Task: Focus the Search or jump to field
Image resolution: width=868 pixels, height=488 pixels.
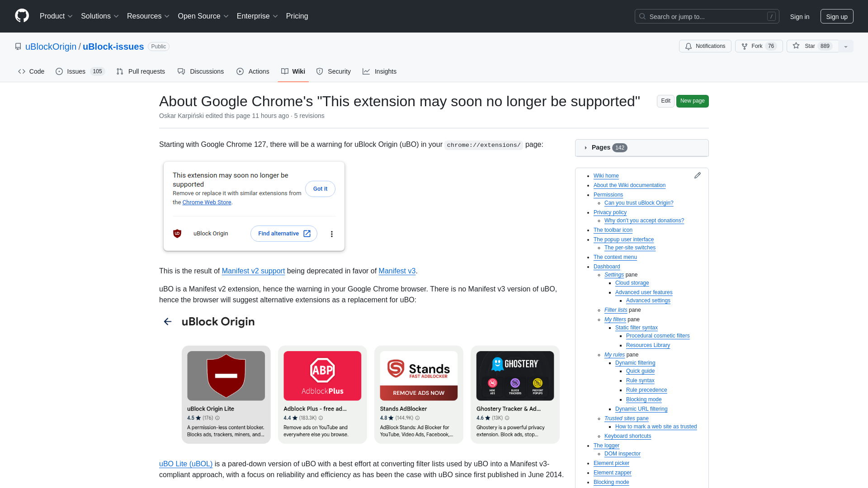Action: pyautogui.click(x=707, y=16)
